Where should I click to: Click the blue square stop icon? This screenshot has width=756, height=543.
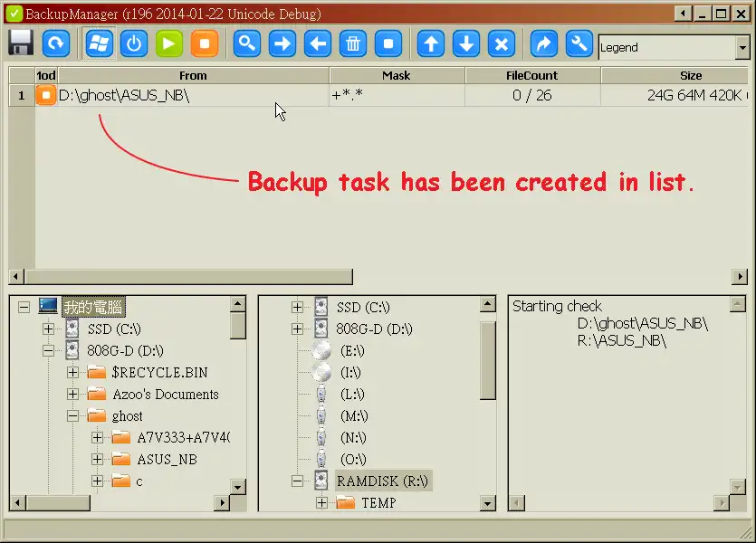[388, 43]
